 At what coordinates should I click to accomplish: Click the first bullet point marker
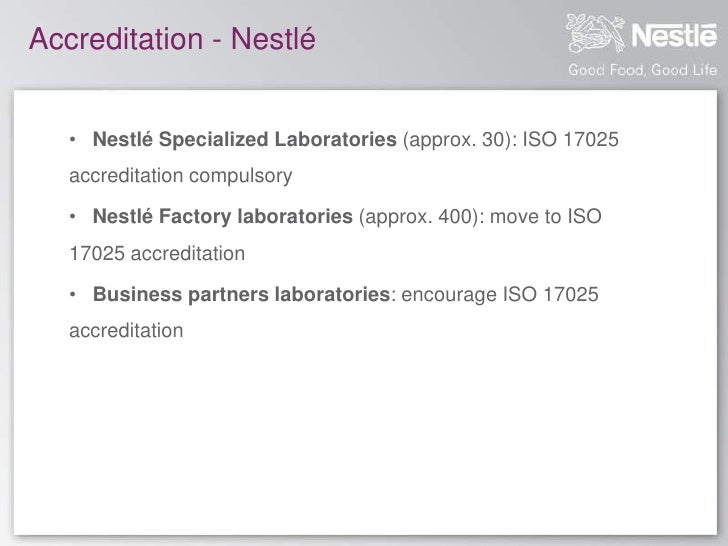72,139
